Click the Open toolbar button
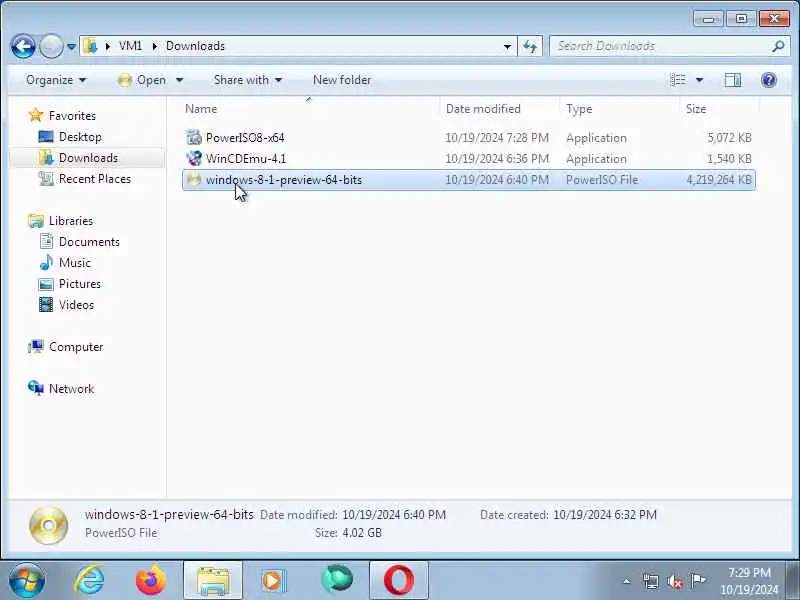 coord(143,80)
